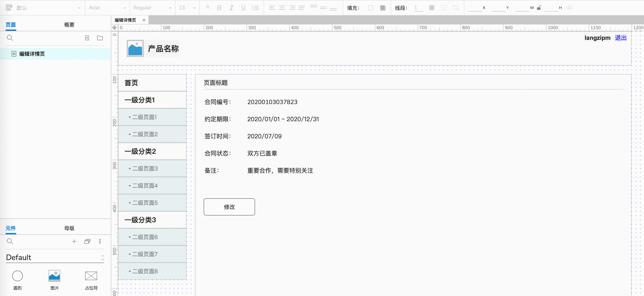Align text to middle vertically
644x296 pixels.
pyautogui.click(x=323, y=8)
